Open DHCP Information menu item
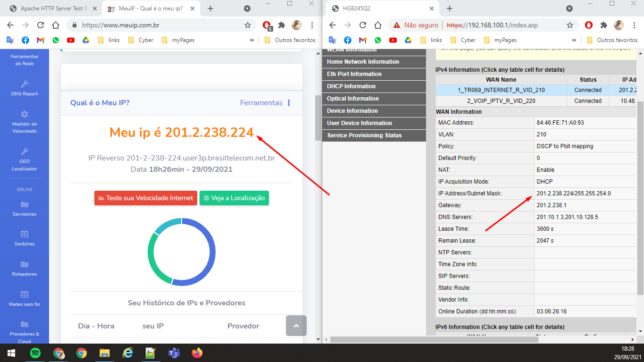Screen dimensions: 644x362 click(374, 86)
